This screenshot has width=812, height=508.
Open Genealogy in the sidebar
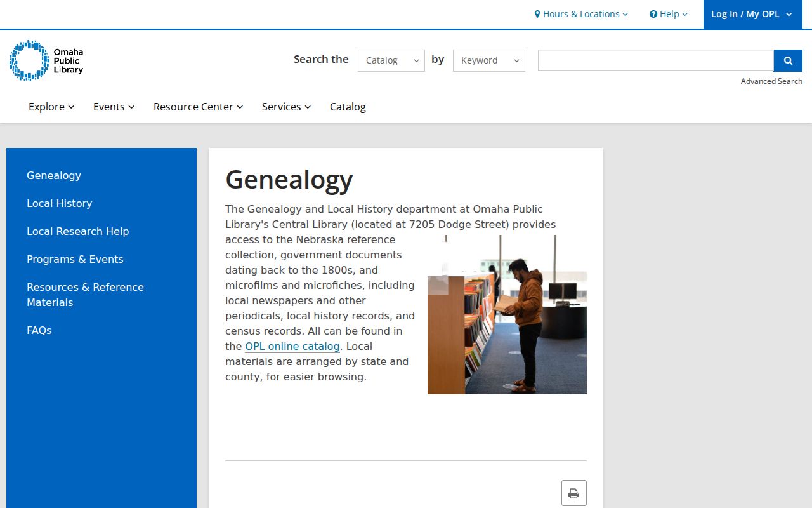tap(54, 175)
